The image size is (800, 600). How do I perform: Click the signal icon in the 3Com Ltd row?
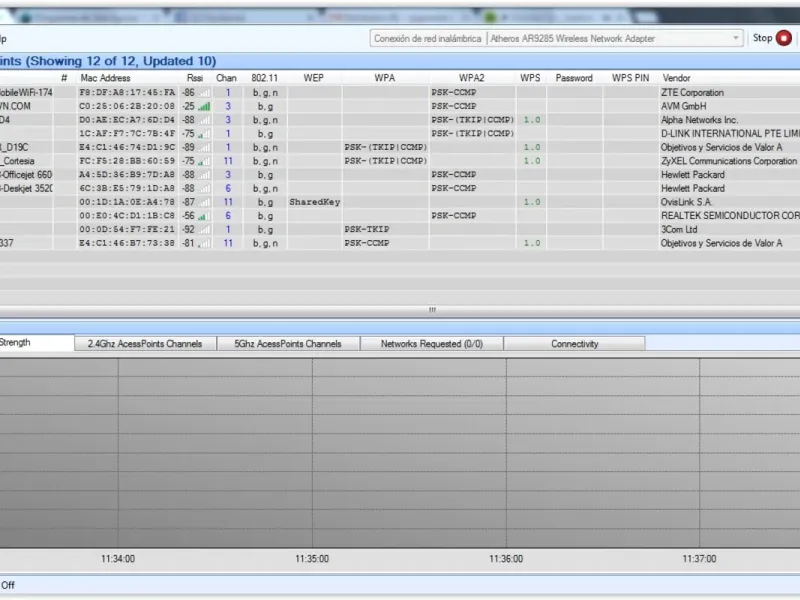pyautogui.click(x=204, y=230)
